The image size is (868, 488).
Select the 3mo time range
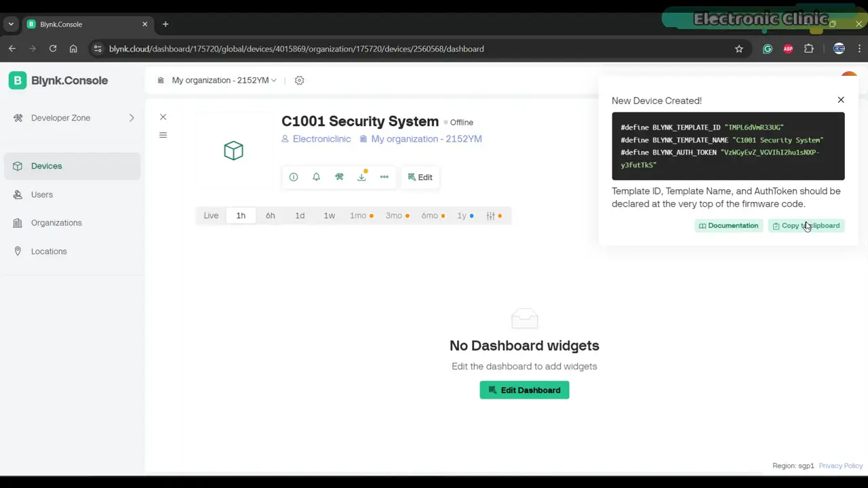[x=397, y=216]
